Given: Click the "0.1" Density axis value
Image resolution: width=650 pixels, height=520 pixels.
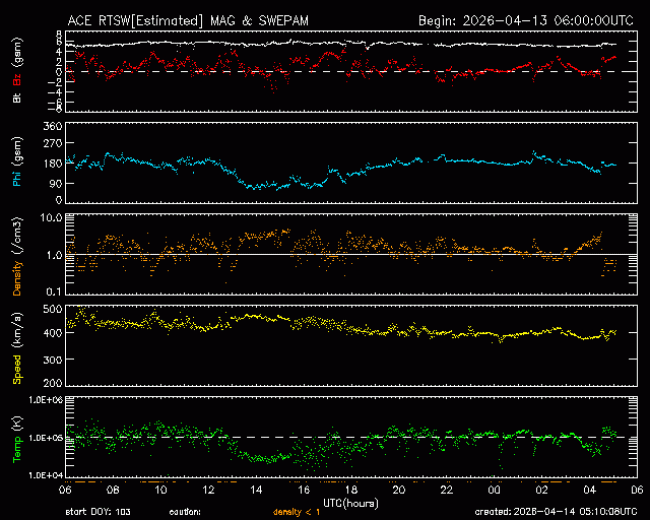Looking at the screenshot, I should pyautogui.click(x=54, y=292).
